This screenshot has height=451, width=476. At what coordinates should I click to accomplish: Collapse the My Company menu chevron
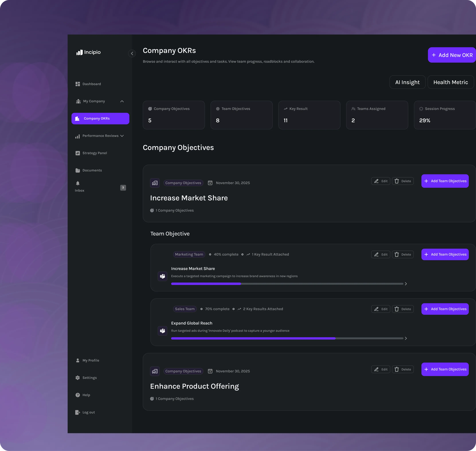point(122,101)
